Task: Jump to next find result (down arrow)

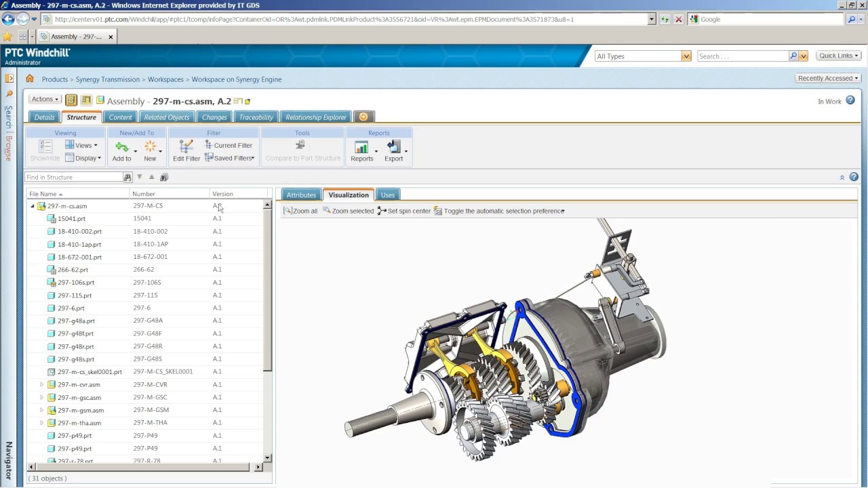Action: [x=140, y=177]
